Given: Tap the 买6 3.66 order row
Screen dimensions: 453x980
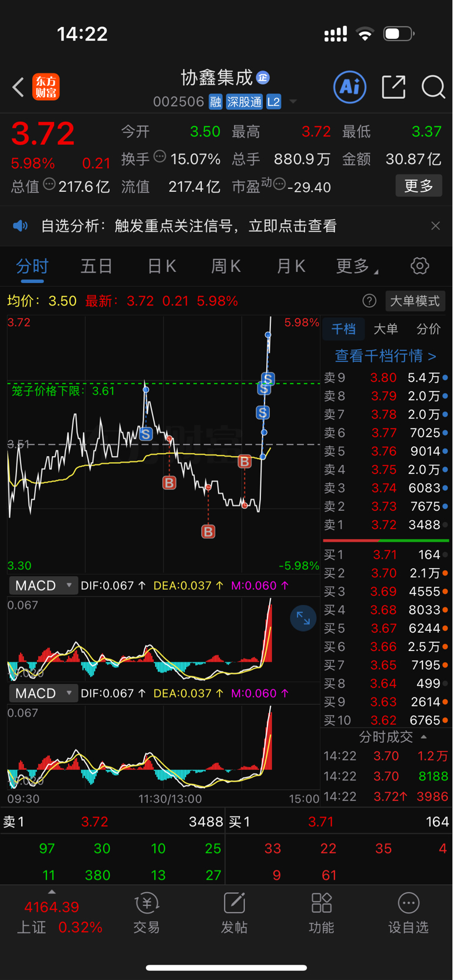Looking at the screenshot, I should point(386,646).
